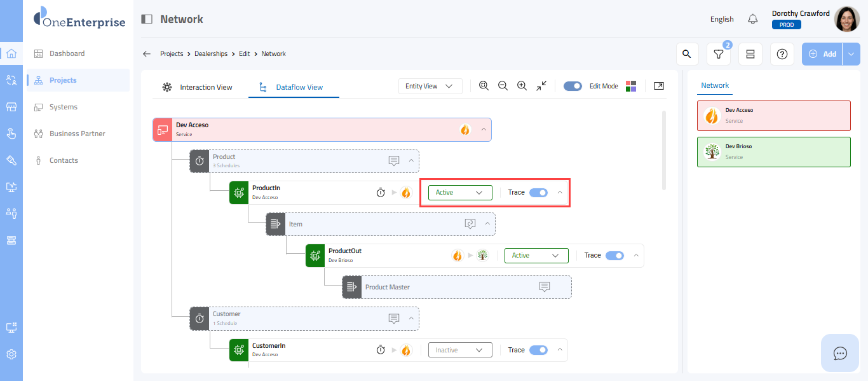This screenshot has height=381, width=868.
Task: Open Systems in the sidebar menu
Action: pos(64,107)
